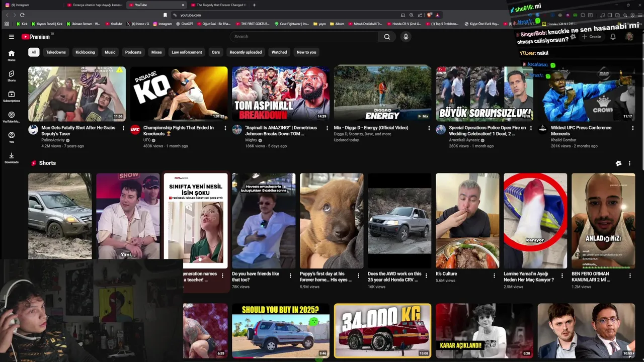
Task: Open options for Special Operations Police video
Action: click(x=531, y=128)
